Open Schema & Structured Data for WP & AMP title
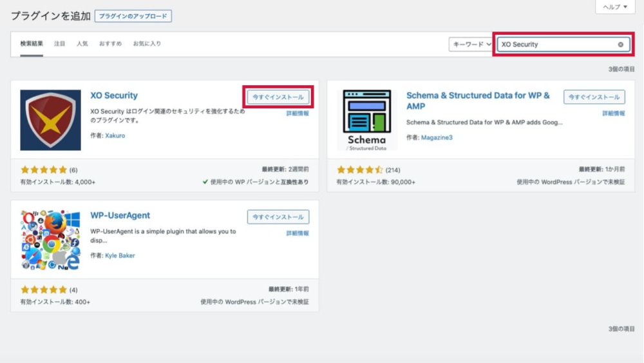This screenshot has height=363, width=644. pos(478,101)
